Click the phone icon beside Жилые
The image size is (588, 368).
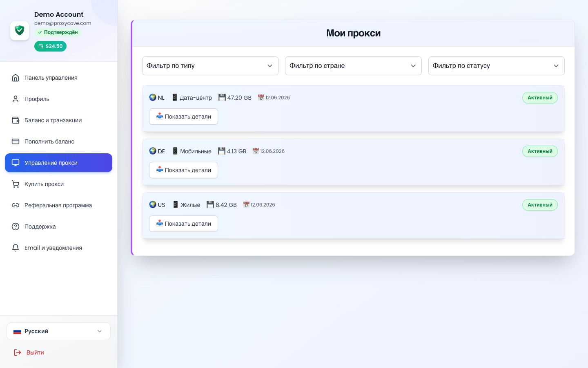click(176, 204)
